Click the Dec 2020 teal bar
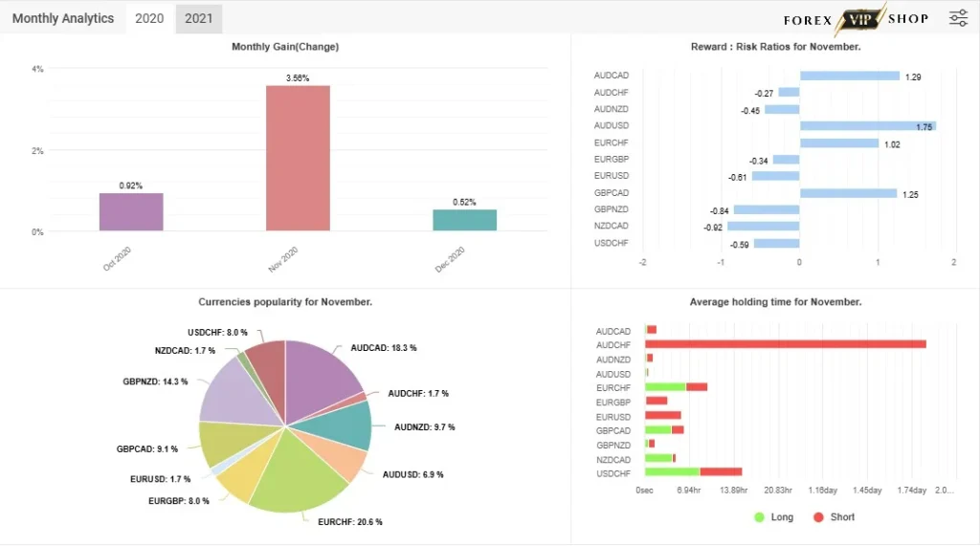 tap(465, 220)
